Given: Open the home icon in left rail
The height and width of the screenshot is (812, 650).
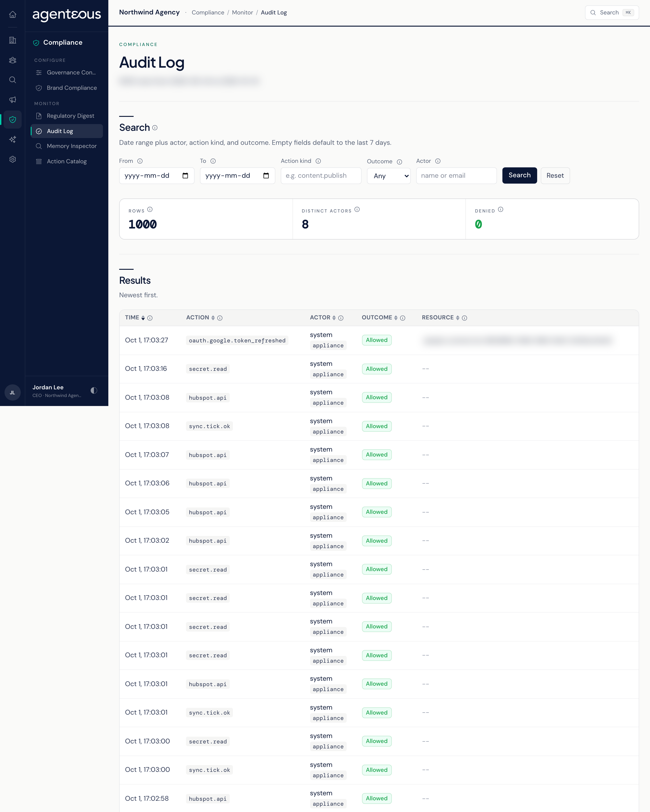Looking at the screenshot, I should tap(12, 14).
